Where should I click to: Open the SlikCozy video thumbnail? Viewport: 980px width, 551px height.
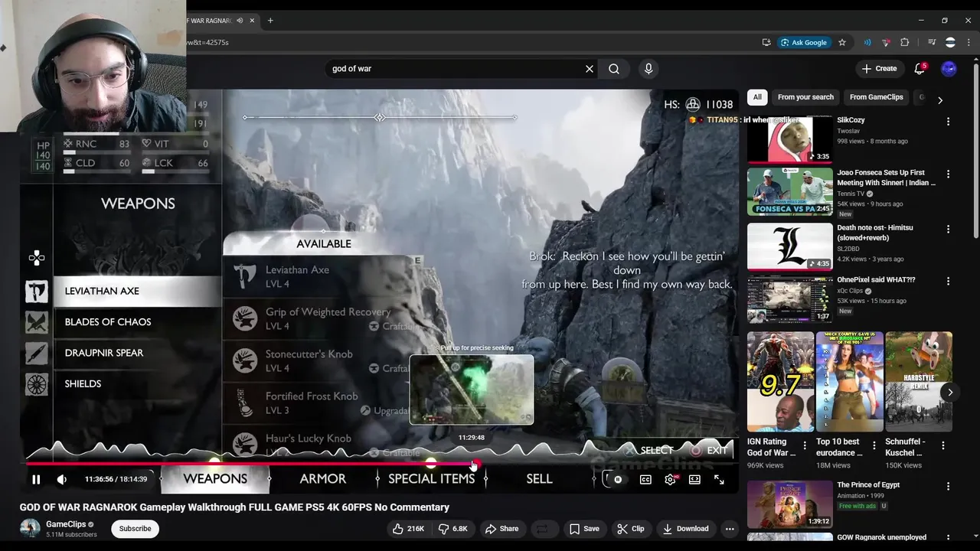pos(789,139)
